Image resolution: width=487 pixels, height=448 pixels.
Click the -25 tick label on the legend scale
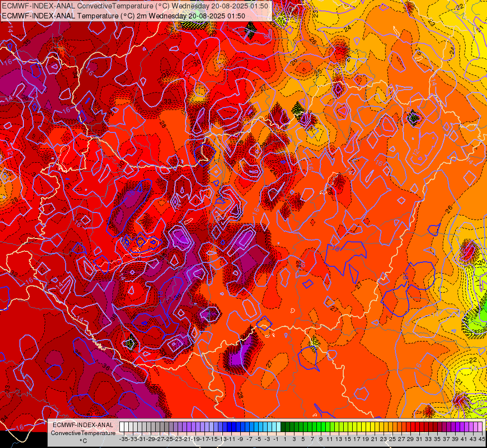coord(169,439)
